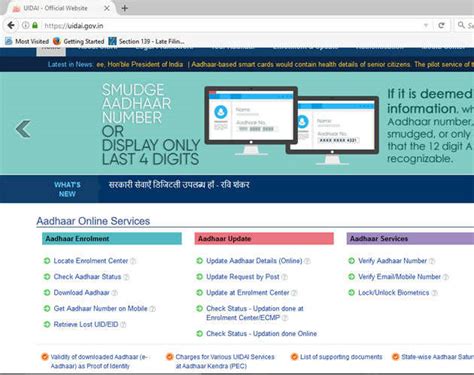The height and width of the screenshot is (375, 474).
Task: Click the Aadhaar Enrolment section header
Action: tap(112, 239)
